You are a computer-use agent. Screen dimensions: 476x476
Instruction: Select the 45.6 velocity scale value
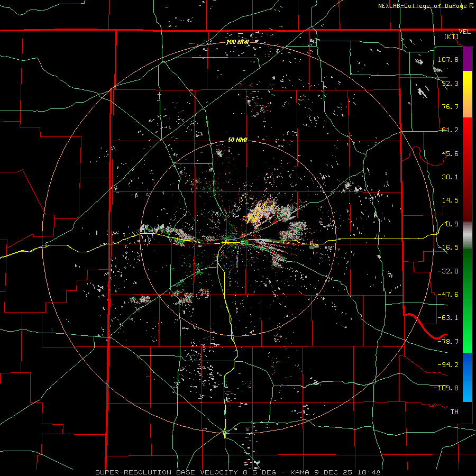tap(450, 153)
